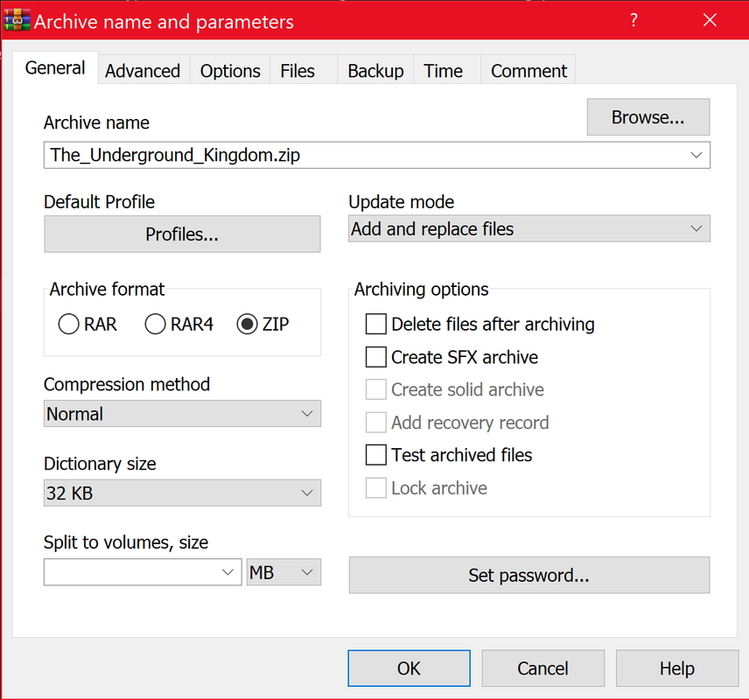Open the Advanced tab
Viewport: 749px width, 700px height.
click(143, 71)
